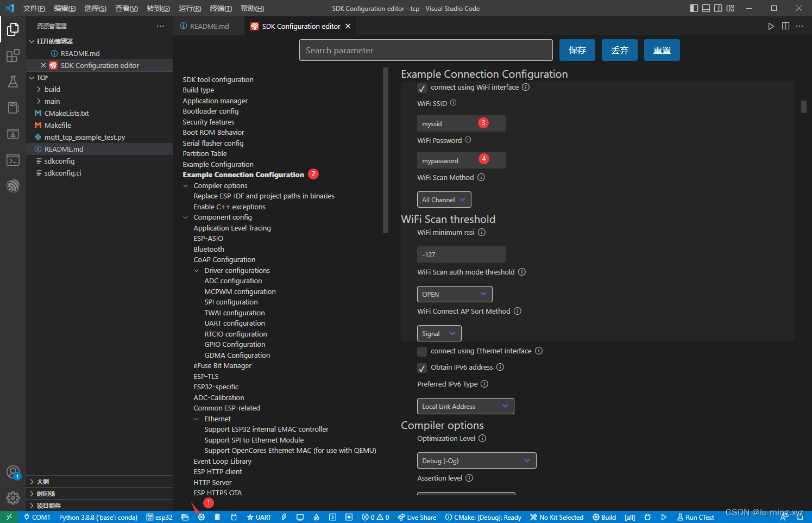Open the Optimization Level dropdown
The width and height of the screenshot is (812, 523).
point(476,460)
